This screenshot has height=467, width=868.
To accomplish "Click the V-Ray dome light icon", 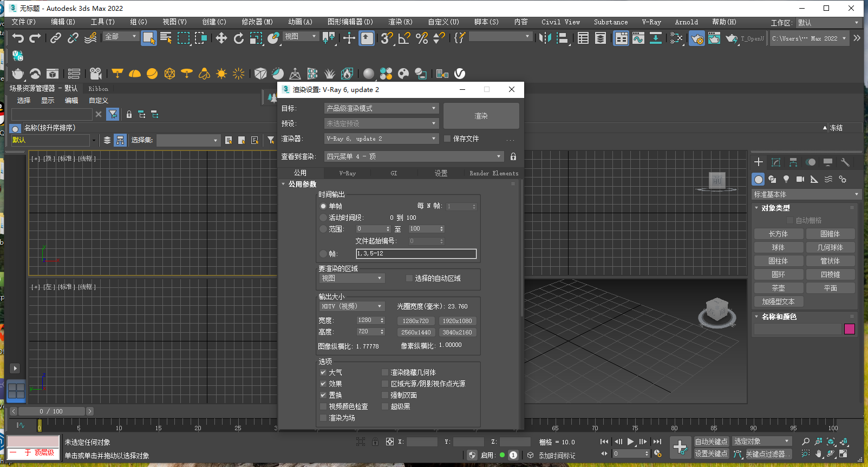I will [135, 74].
